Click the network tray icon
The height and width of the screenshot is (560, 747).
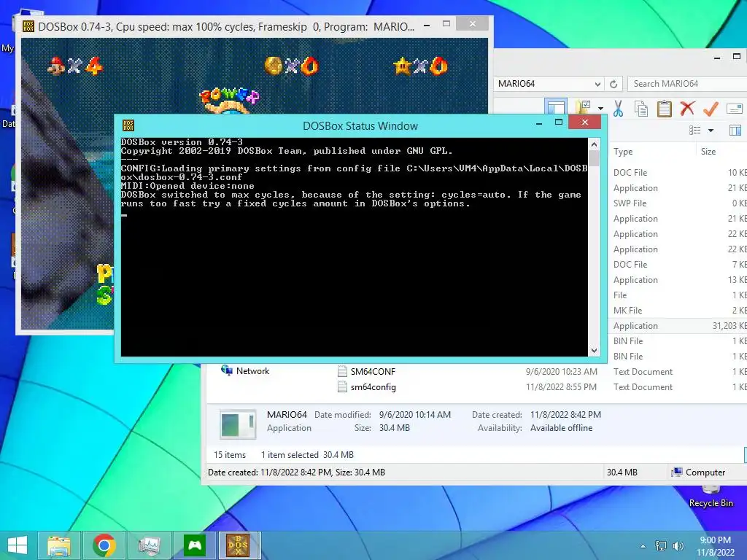tap(661, 545)
